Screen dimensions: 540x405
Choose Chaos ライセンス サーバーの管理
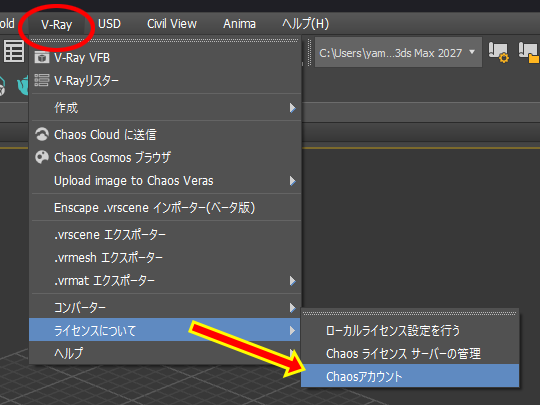coord(410,354)
